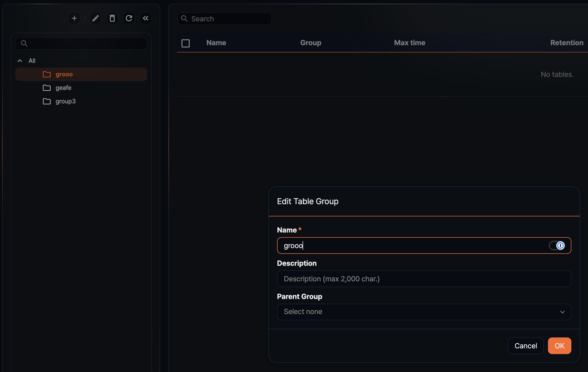Collapse the sidebar with double chevron icon
The image size is (588, 372).
pyautogui.click(x=145, y=18)
